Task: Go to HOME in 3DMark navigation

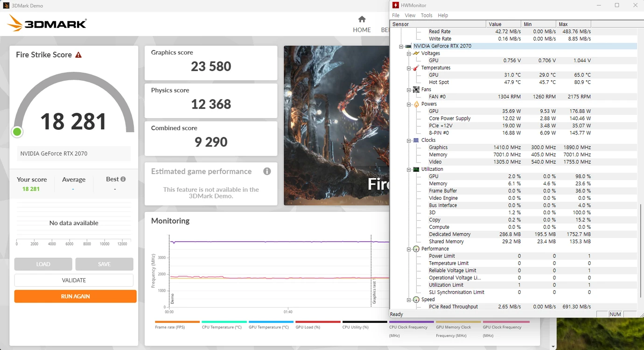Action: pyautogui.click(x=362, y=30)
